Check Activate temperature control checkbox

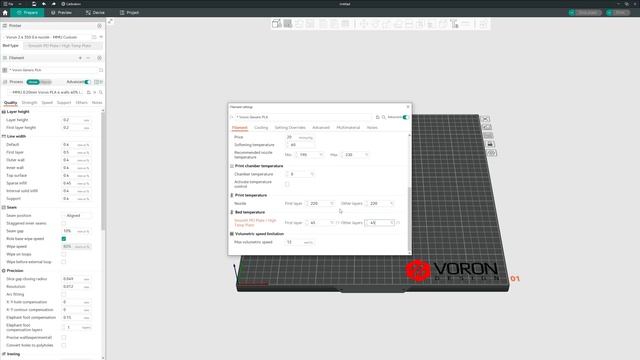(x=287, y=184)
